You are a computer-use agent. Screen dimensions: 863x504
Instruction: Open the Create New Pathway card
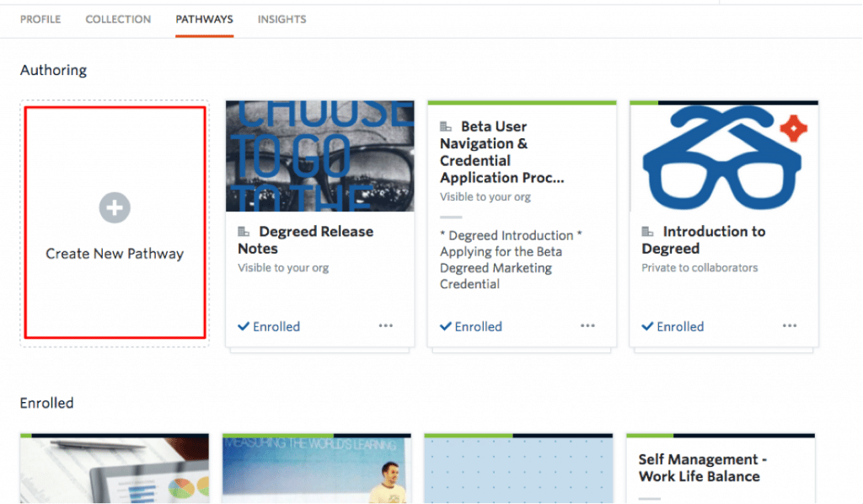tap(115, 223)
